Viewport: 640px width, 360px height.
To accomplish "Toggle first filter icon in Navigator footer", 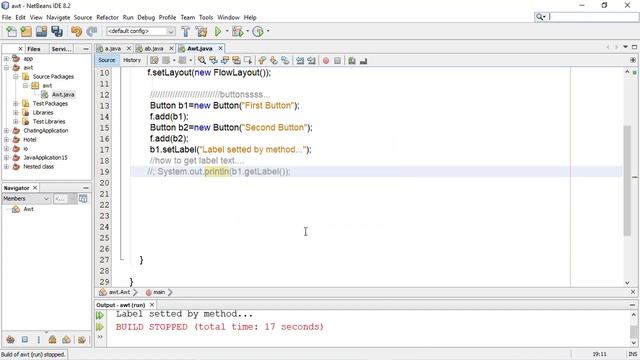I will click(x=11, y=340).
